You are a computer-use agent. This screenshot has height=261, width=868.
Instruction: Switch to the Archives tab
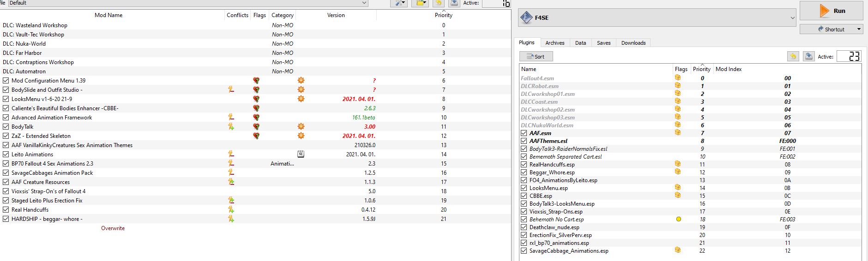click(x=555, y=43)
